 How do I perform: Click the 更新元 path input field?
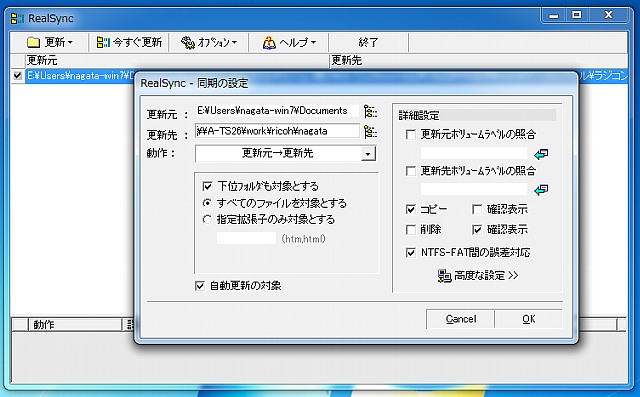coord(277,111)
